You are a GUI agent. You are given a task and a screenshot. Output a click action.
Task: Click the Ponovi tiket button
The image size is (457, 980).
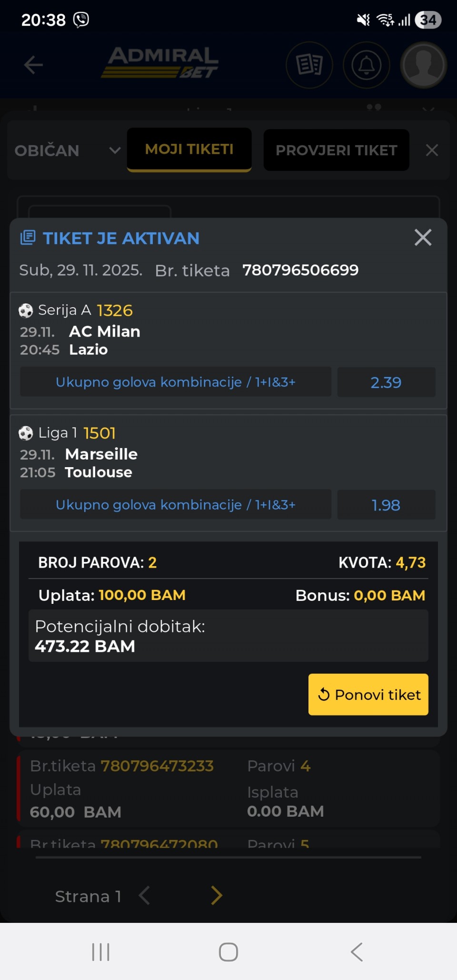pos(368,694)
